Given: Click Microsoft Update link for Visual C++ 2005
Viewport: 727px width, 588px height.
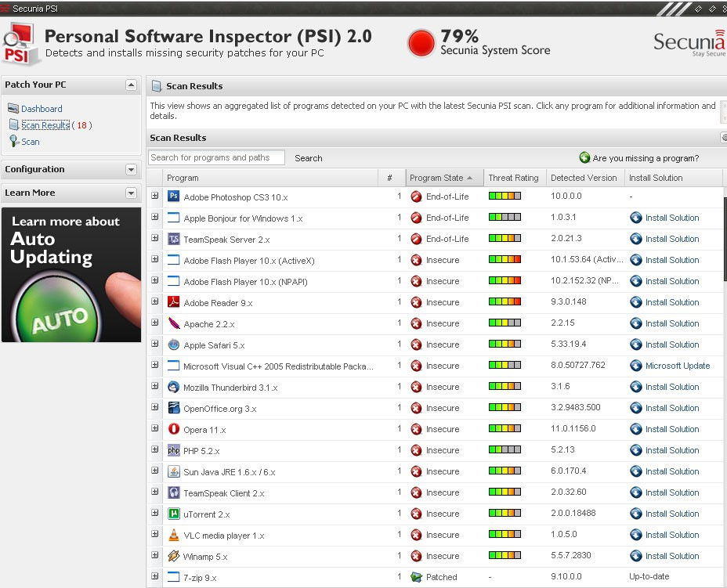Looking at the screenshot, I should click(x=678, y=366).
